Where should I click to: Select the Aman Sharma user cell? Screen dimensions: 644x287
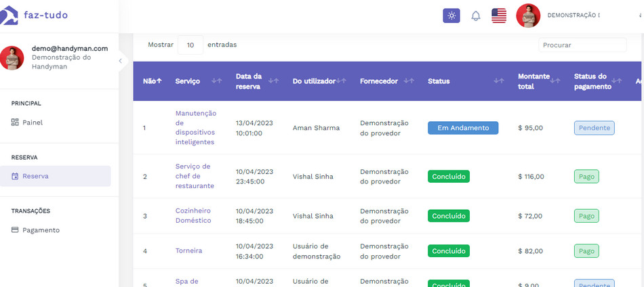tap(317, 128)
